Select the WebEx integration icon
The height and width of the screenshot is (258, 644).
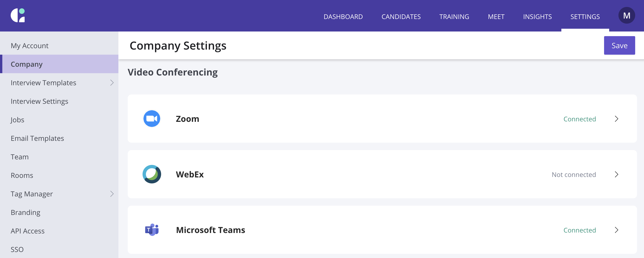(152, 174)
